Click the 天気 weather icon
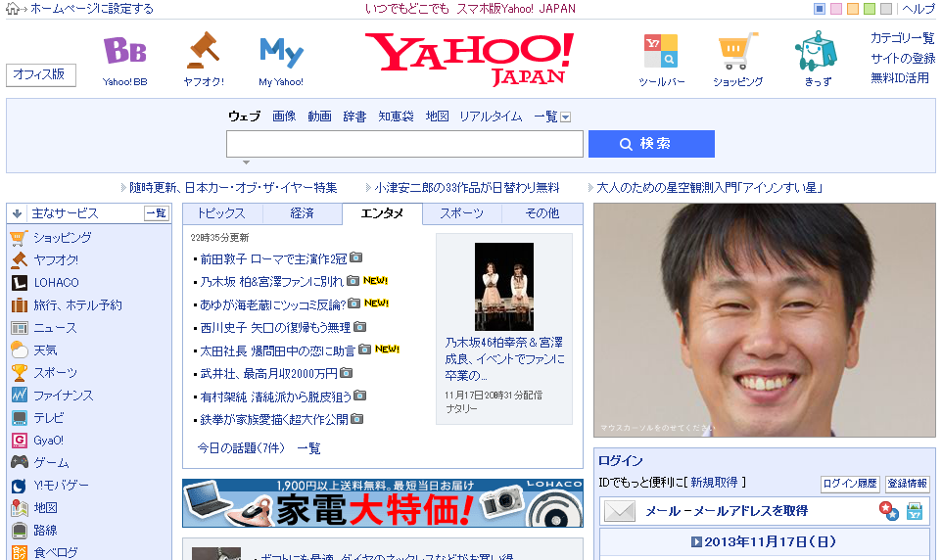 20,350
